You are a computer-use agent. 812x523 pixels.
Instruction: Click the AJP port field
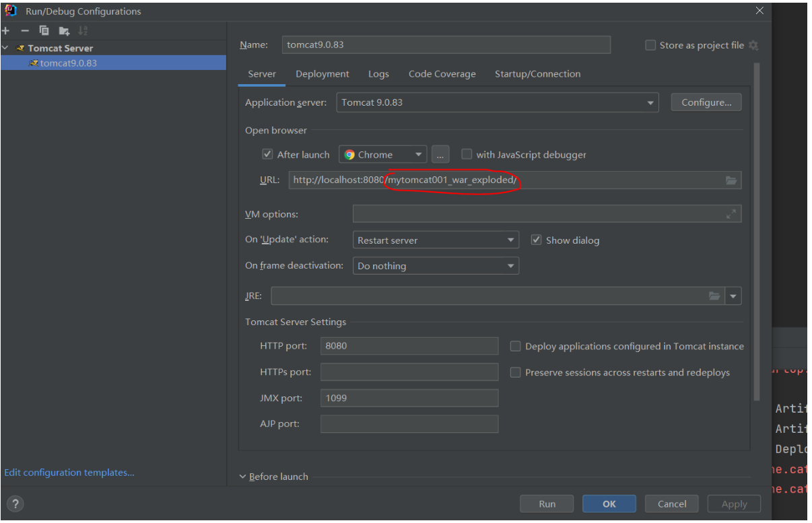tap(409, 424)
